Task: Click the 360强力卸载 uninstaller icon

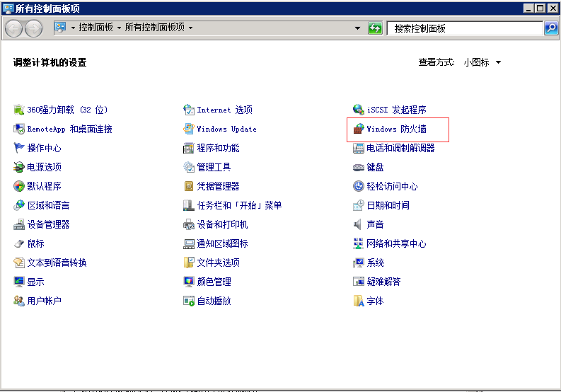Action: [x=19, y=110]
